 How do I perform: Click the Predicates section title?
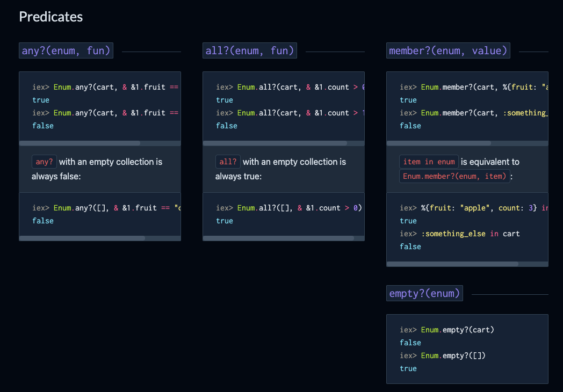50,17
